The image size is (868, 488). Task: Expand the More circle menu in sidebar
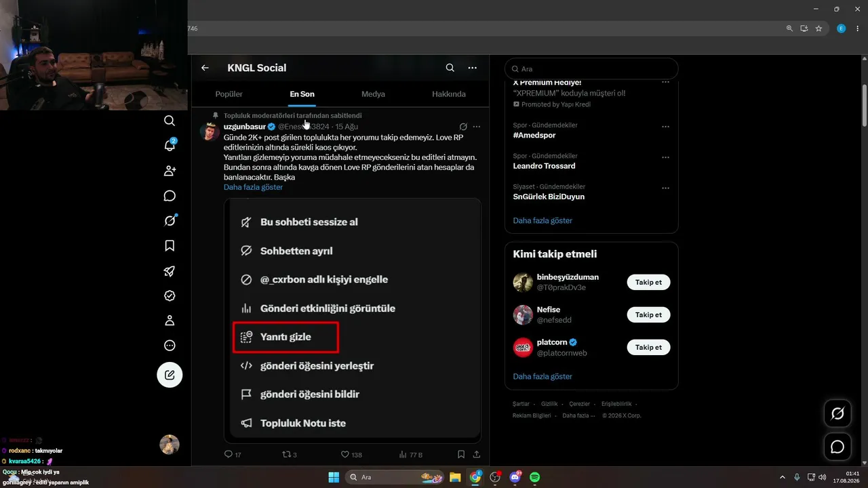pyautogui.click(x=170, y=346)
